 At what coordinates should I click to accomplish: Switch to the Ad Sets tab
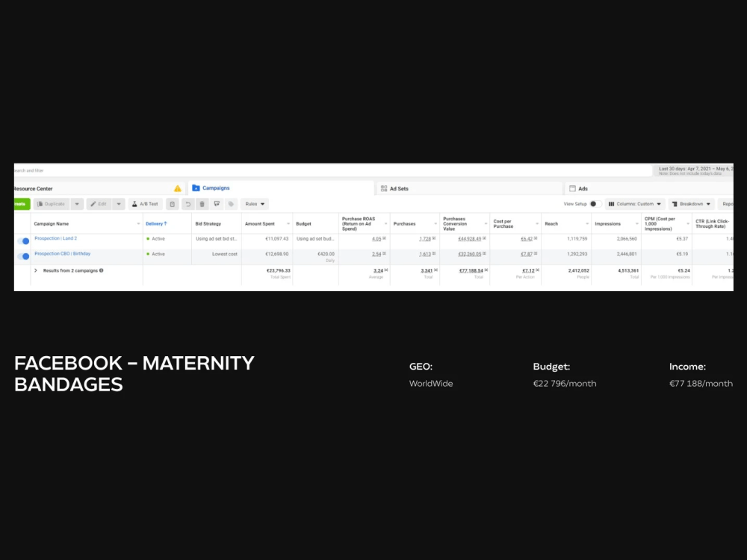pos(469,189)
